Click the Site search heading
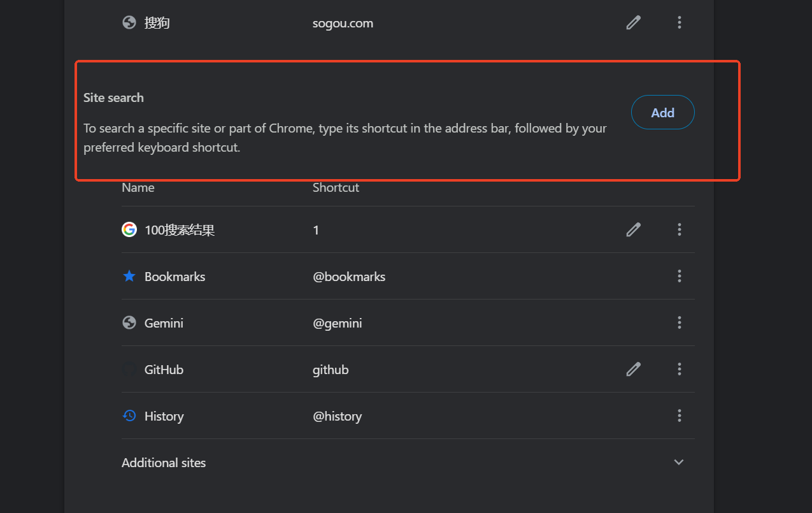812x513 pixels. (113, 98)
